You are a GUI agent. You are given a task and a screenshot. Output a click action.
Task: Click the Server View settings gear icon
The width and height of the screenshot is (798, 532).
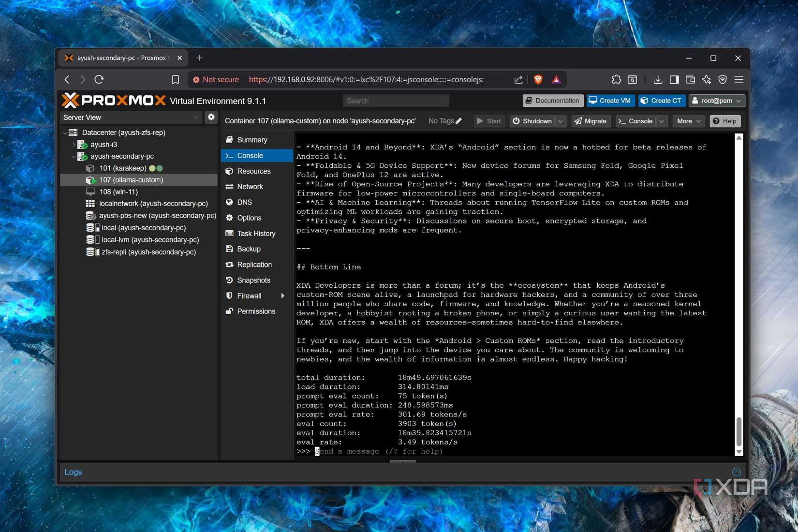click(x=211, y=117)
